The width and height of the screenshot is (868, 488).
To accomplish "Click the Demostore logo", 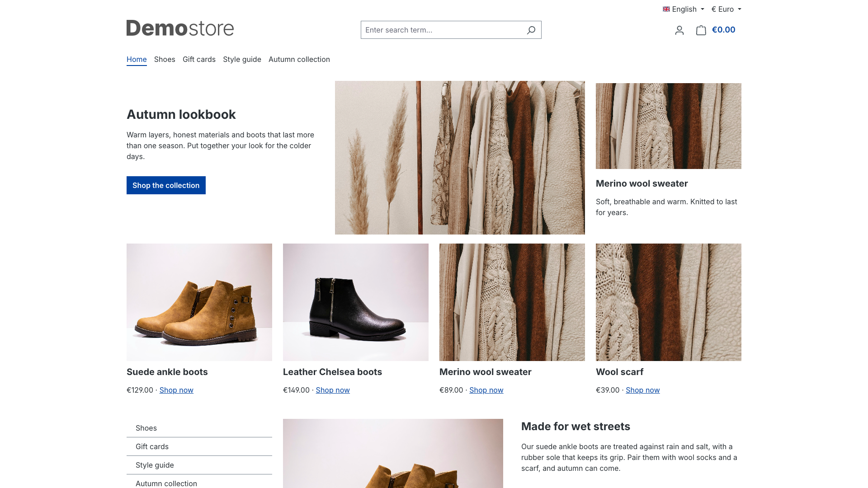I will coord(180,28).
